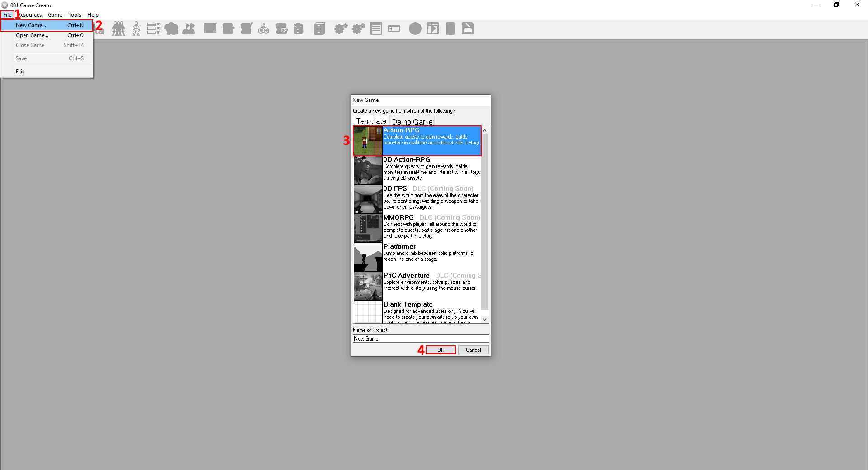Click the text field toolbar icon

click(394, 29)
